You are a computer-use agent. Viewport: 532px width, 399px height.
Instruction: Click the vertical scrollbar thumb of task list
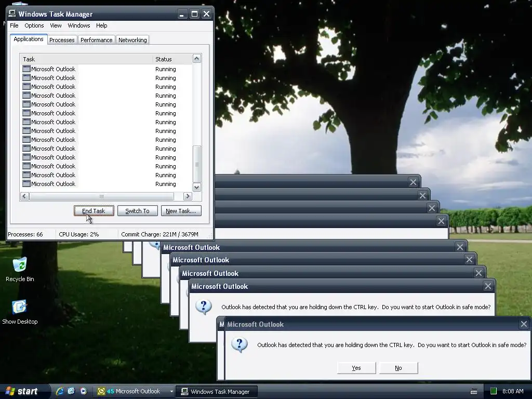(197, 164)
